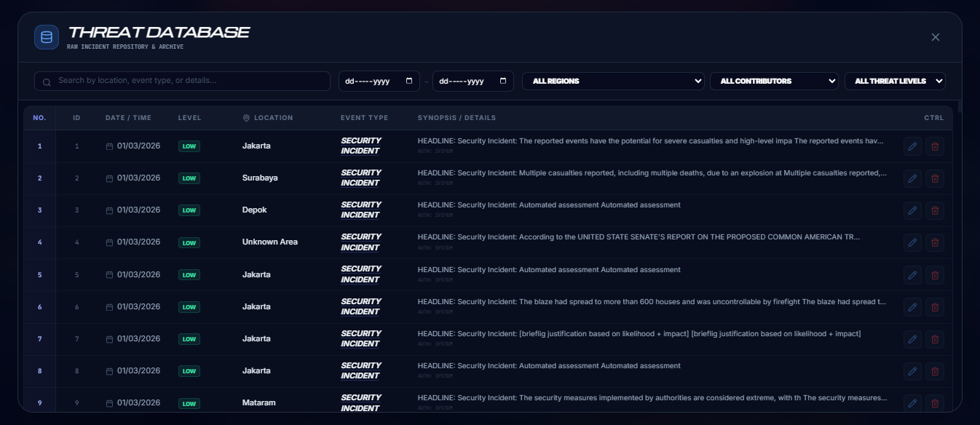Click the end date input field

tap(473, 81)
